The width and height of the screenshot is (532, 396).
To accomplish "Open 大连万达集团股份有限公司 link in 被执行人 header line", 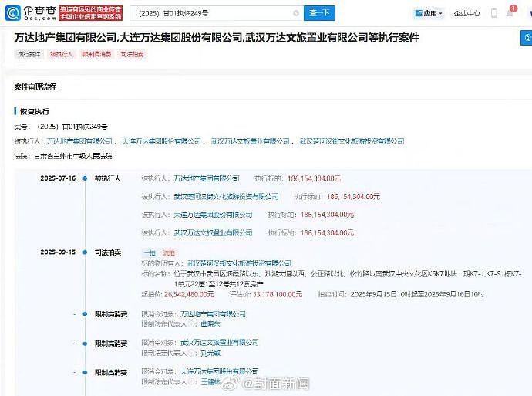I will coord(161,141).
